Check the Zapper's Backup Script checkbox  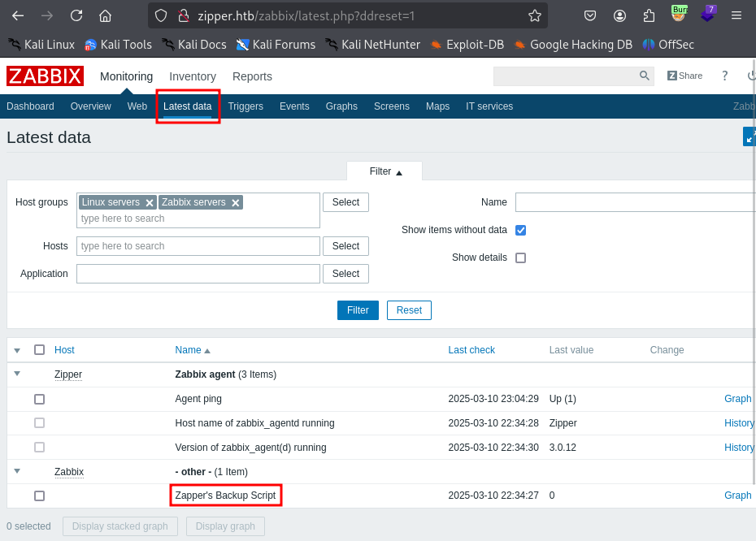tap(40, 496)
